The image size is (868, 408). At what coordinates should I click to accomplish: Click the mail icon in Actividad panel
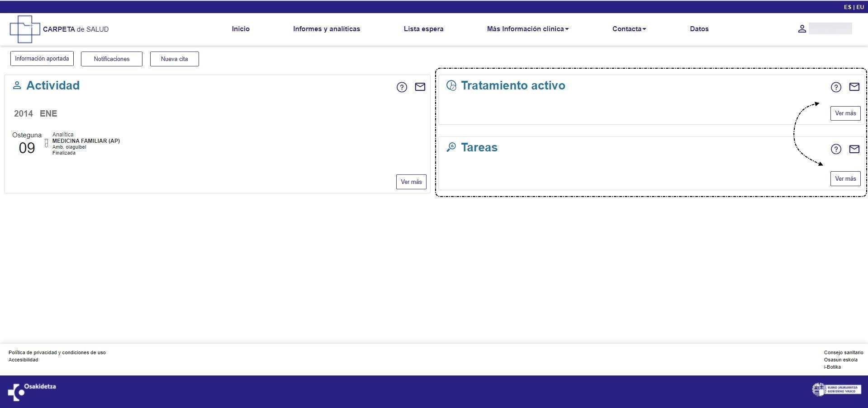click(x=420, y=87)
